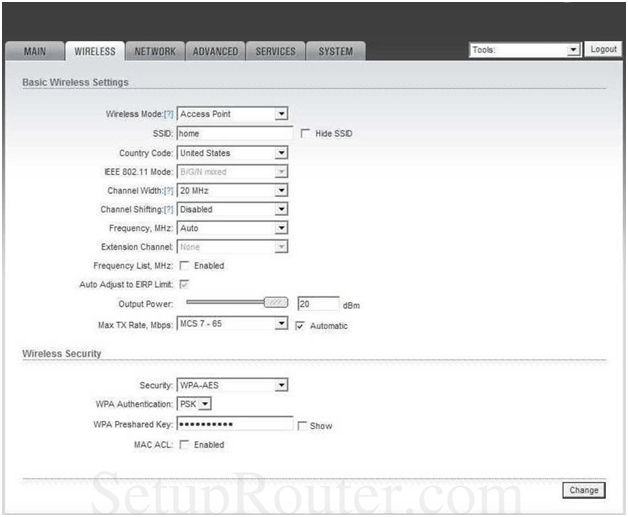Check the Show key checkbox

pyautogui.click(x=302, y=426)
